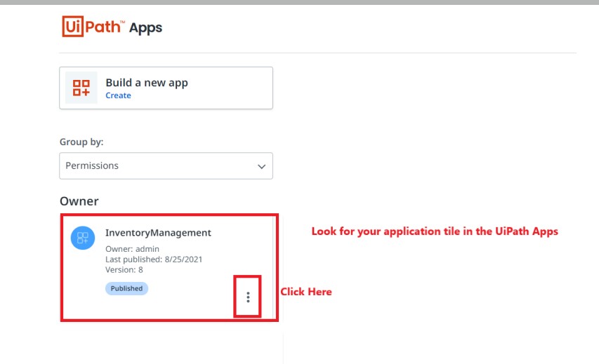The width and height of the screenshot is (599, 364).
Task: Open the Permissions group-by dropdown
Action: tap(166, 166)
